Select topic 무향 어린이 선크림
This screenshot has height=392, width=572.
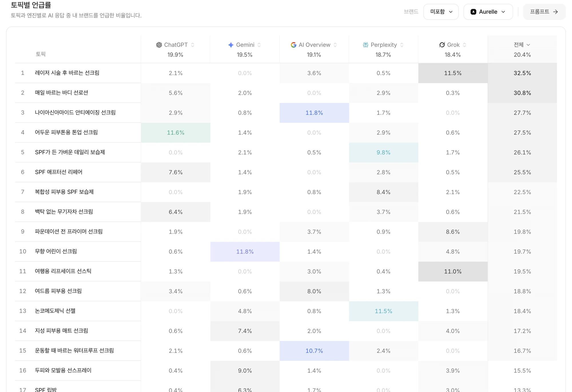pos(56,251)
